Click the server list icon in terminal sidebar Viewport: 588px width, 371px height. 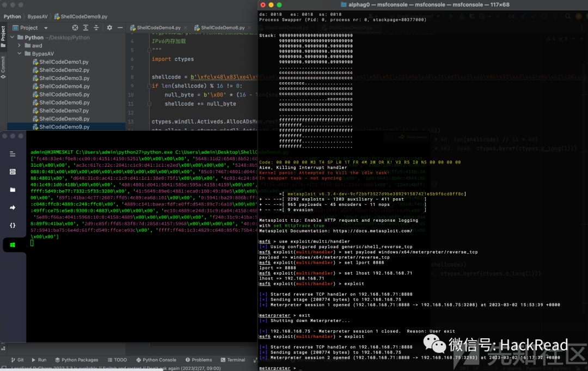13,172
